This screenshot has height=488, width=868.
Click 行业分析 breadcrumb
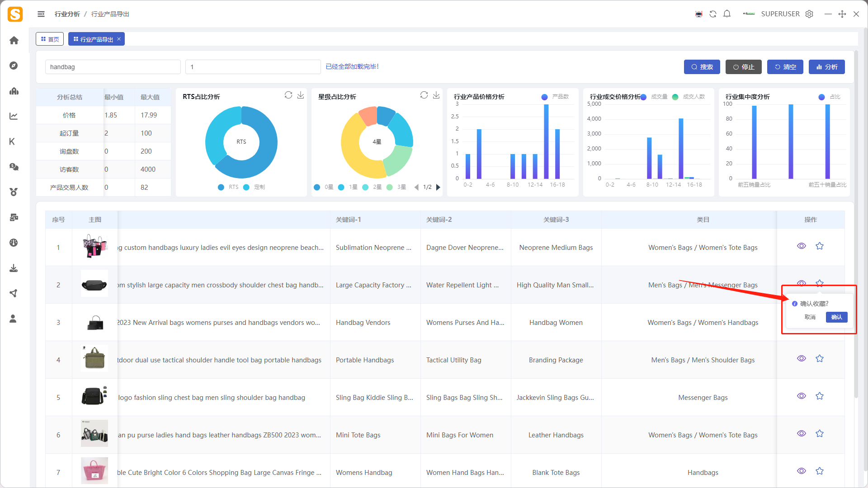67,14
